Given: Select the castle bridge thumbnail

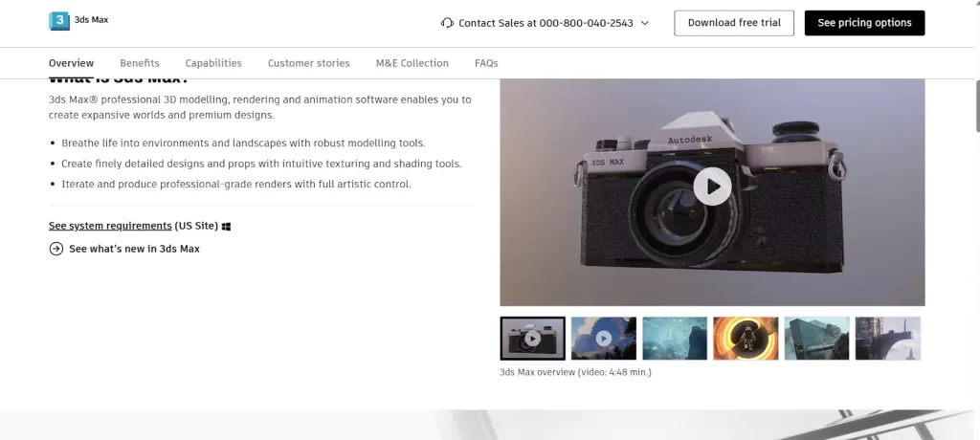Looking at the screenshot, I should tap(888, 338).
